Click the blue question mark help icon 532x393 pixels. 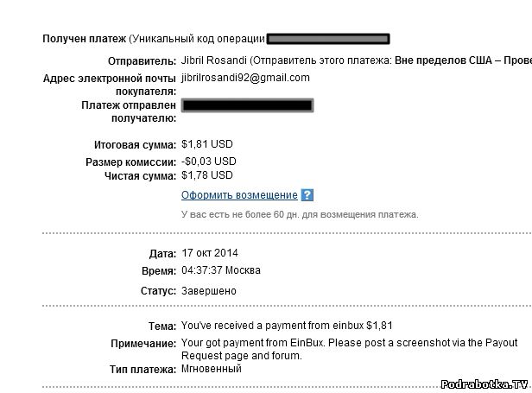[x=307, y=196]
